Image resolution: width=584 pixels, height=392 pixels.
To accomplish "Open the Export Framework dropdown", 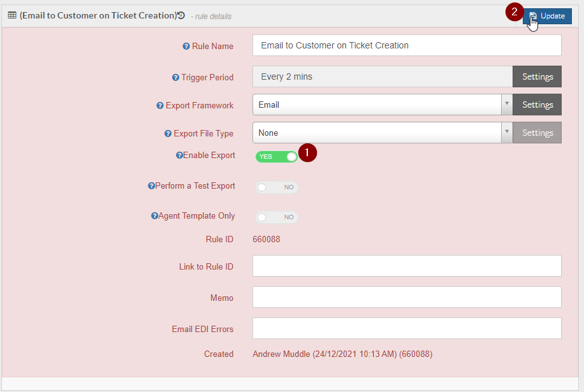I will [x=382, y=105].
